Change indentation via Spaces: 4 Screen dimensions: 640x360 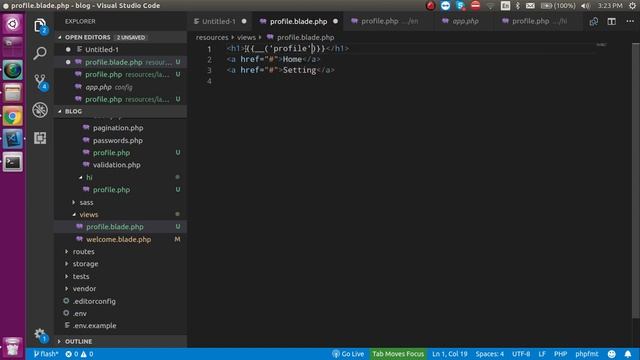point(489,354)
